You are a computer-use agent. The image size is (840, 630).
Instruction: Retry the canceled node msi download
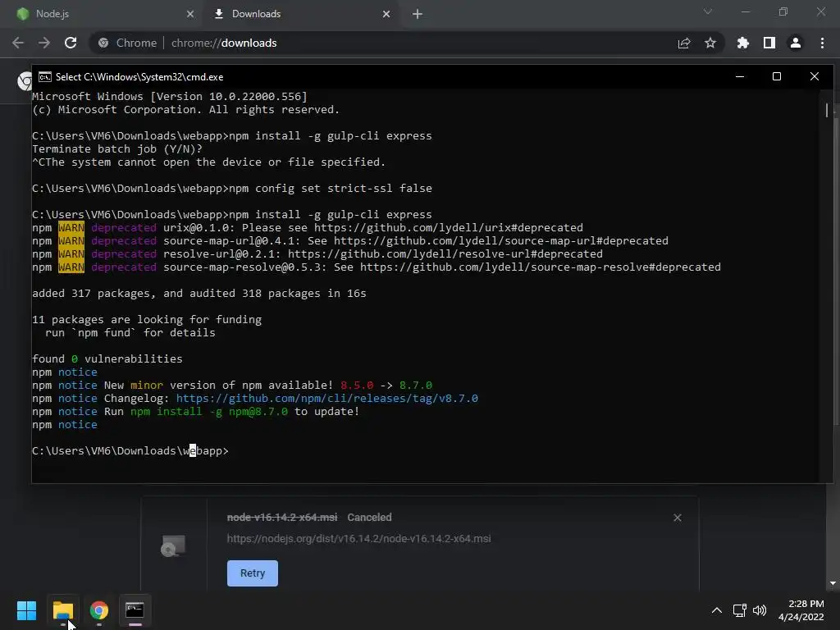pos(253,573)
